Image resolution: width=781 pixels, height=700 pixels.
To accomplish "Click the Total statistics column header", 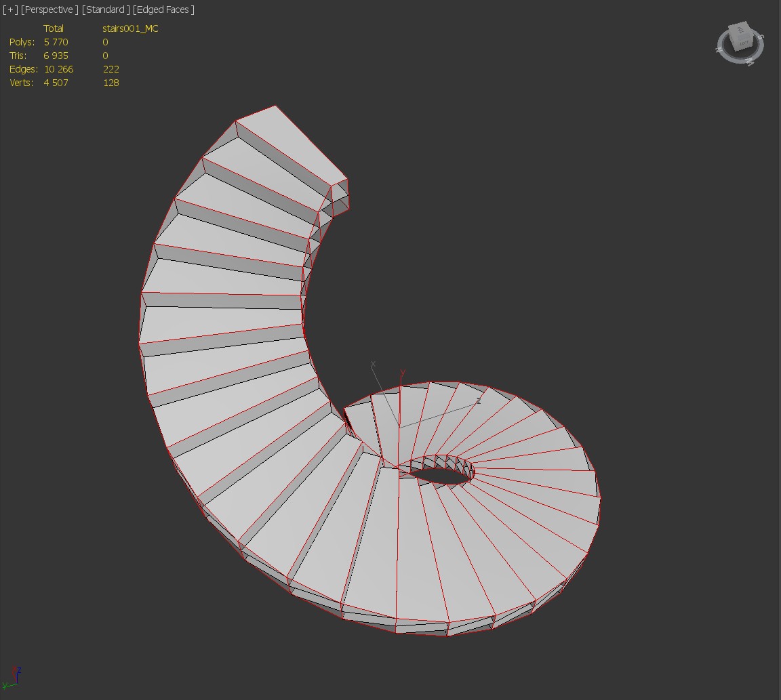I will pos(54,28).
